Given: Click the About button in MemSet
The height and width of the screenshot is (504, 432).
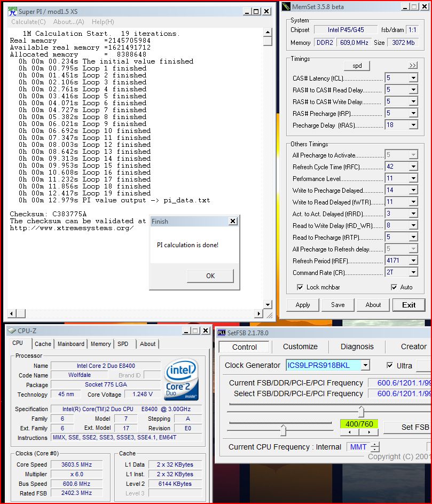Looking at the screenshot, I should click(x=373, y=305).
